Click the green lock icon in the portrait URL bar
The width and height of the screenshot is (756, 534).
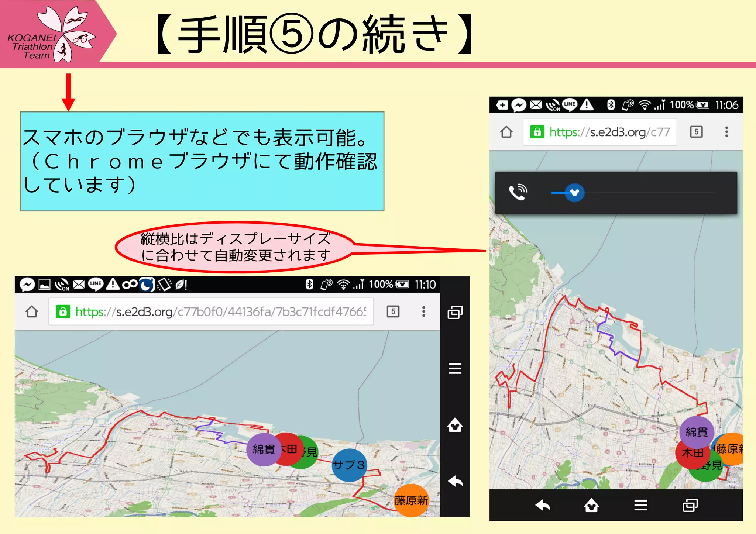pyautogui.click(x=537, y=132)
